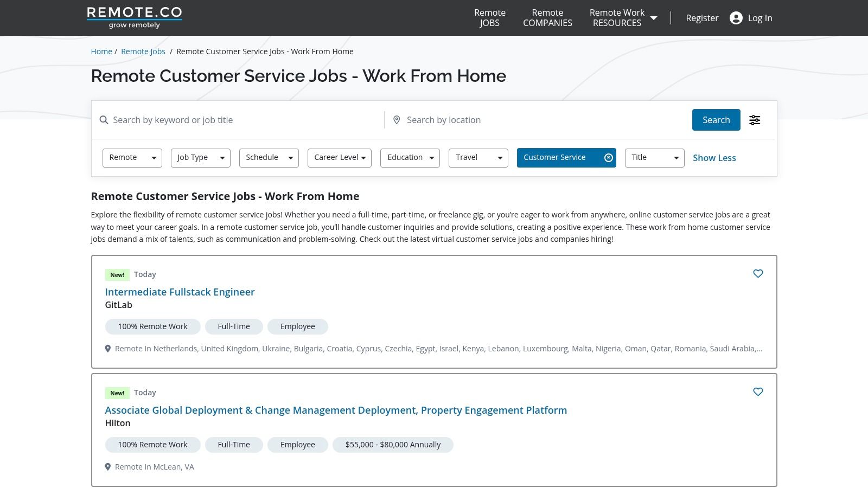Click the Register link
The image size is (868, 488).
pos(702,18)
